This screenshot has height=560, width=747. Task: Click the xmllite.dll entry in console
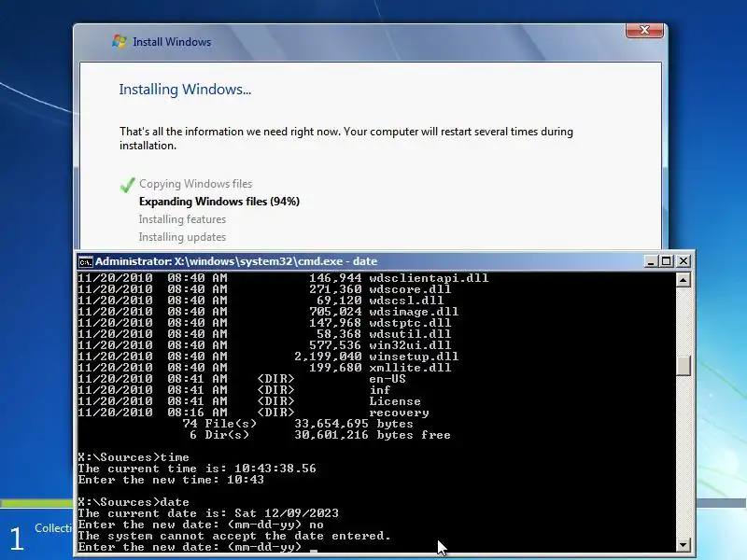(x=264, y=368)
